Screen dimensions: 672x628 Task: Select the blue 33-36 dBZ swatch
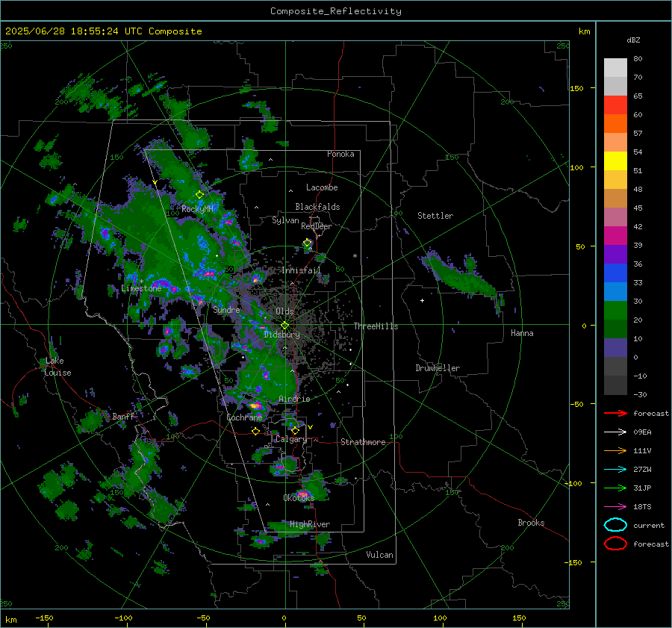coord(615,273)
